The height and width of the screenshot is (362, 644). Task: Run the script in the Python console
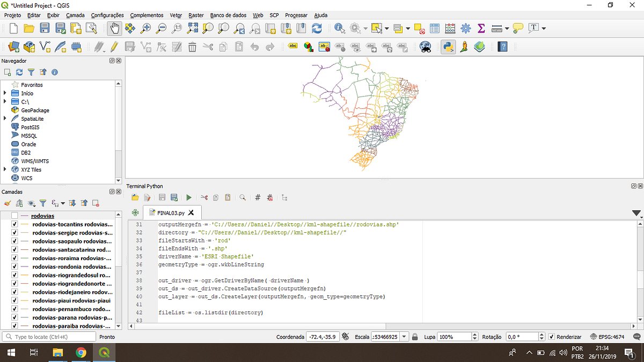pyautogui.click(x=189, y=197)
